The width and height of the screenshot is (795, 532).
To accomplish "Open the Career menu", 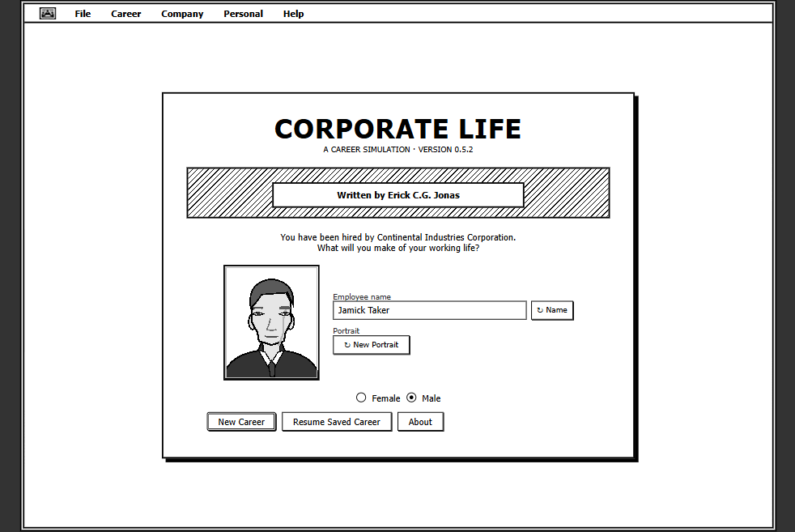I will pos(125,14).
